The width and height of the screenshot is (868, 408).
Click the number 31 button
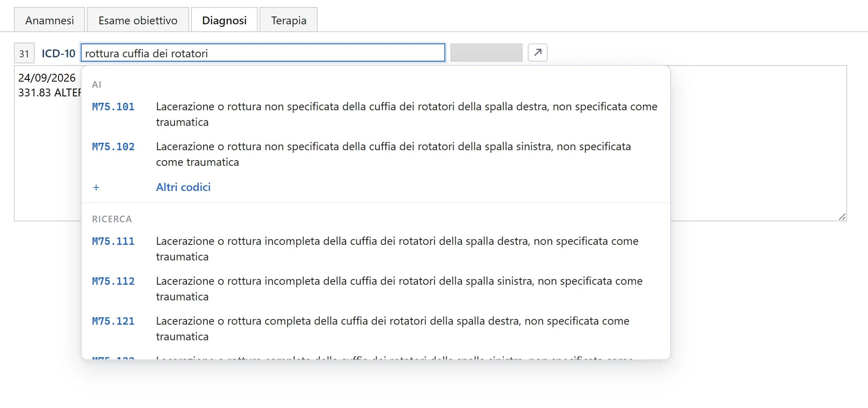(24, 53)
